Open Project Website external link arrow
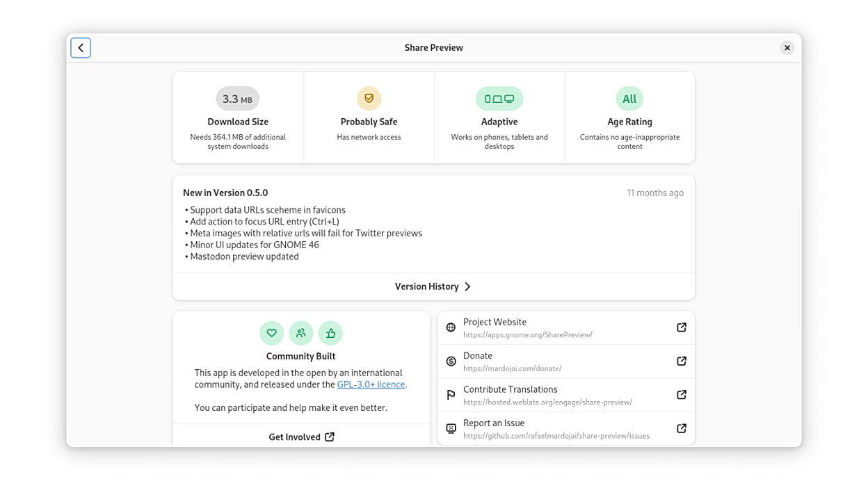The width and height of the screenshot is (868, 488). click(x=682, y=327)
